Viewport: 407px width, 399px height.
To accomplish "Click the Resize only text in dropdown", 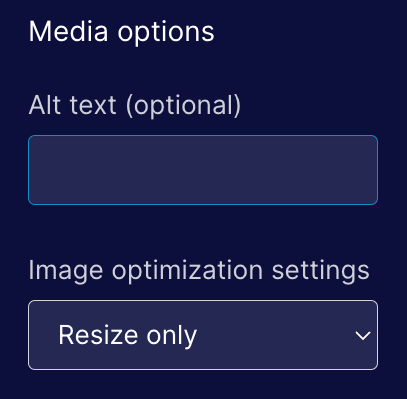I will 128,336.
